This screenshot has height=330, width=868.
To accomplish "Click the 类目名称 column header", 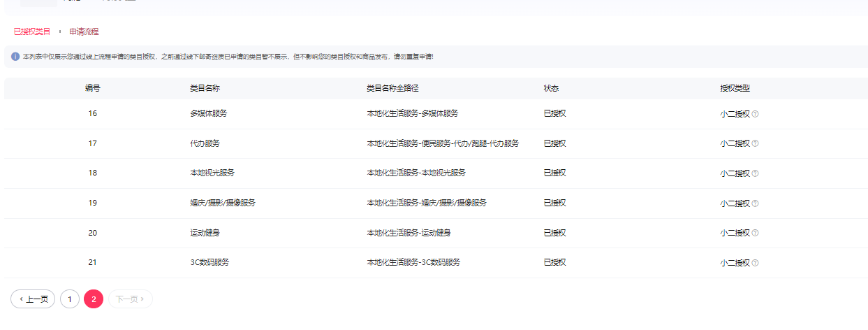I will [205, 89].
